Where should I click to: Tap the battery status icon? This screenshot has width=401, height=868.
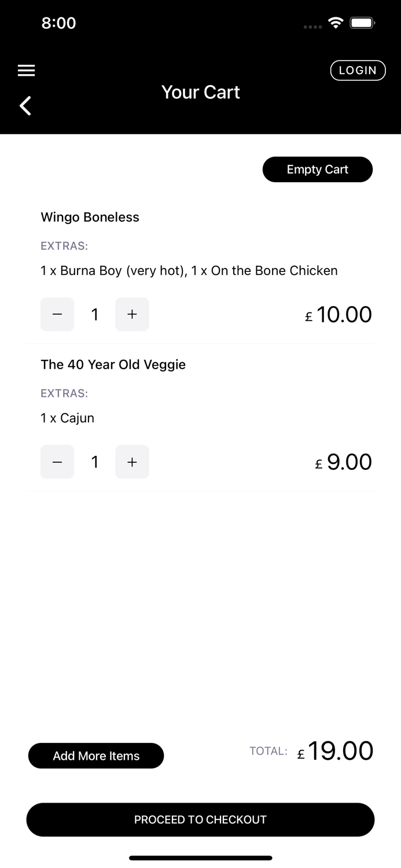pyautogui.click(x=362, y=23)
